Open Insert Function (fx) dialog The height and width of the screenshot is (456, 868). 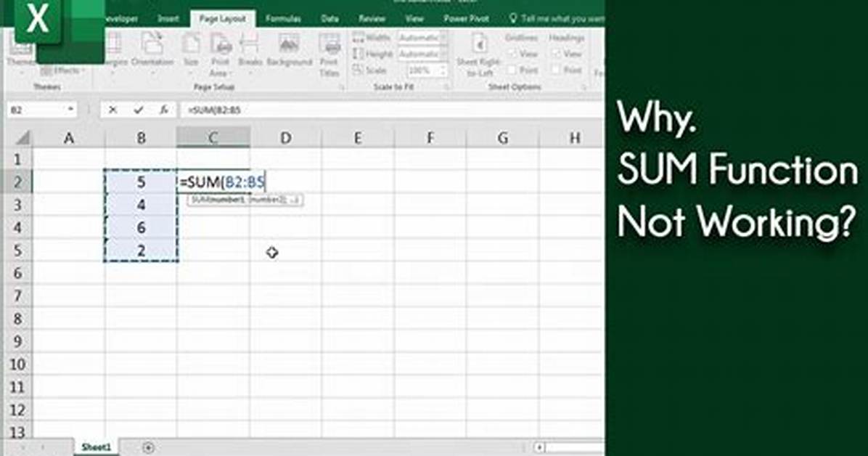(x=164, y=110)
